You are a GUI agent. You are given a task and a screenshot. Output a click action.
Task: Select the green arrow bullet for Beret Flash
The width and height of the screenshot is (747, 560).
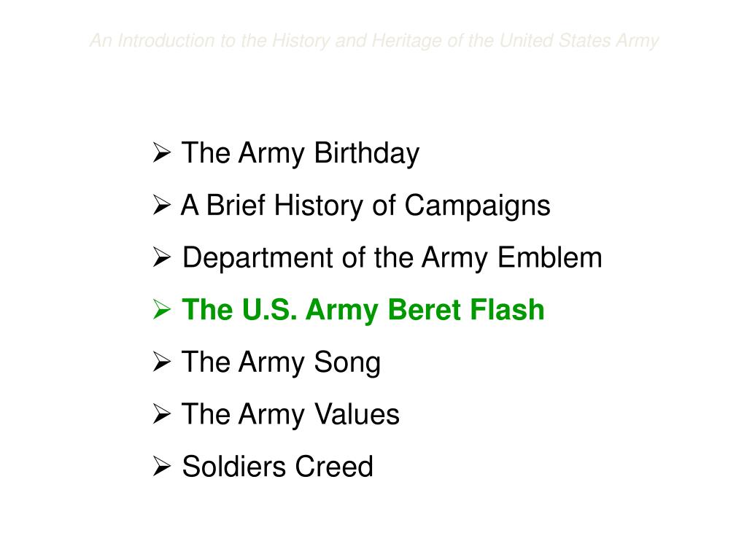[x=162, y=309]
